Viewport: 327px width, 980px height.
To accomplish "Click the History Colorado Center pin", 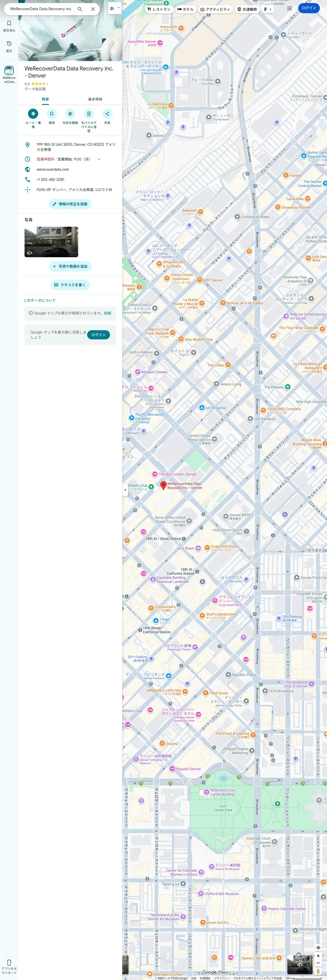I will pyautogui.click(x=264, y=909).
